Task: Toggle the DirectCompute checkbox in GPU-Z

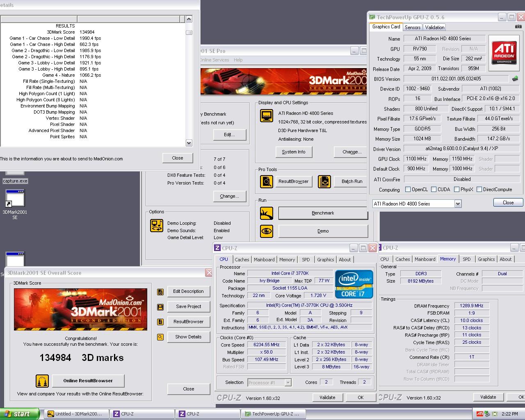Action: click(479, 189)
